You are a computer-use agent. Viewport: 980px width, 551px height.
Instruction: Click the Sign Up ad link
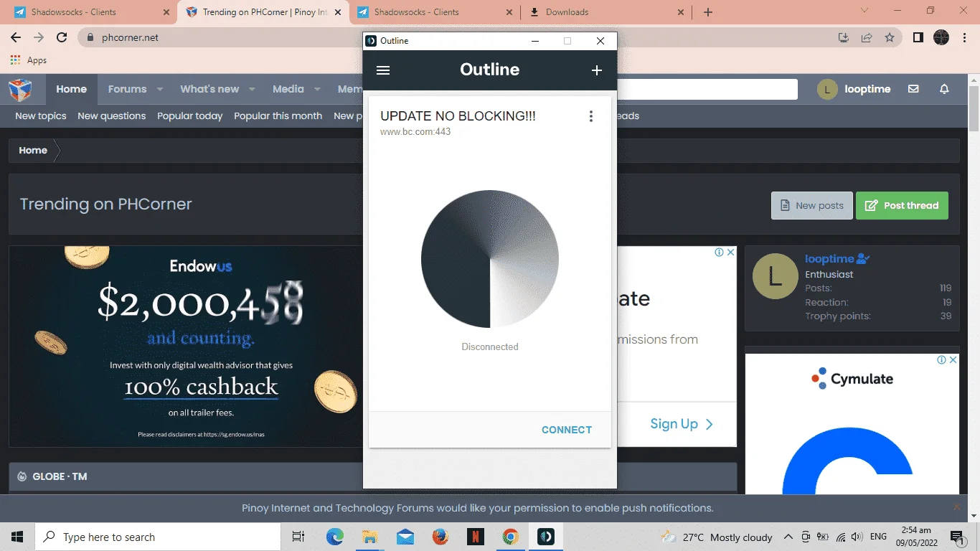(682, 424)
